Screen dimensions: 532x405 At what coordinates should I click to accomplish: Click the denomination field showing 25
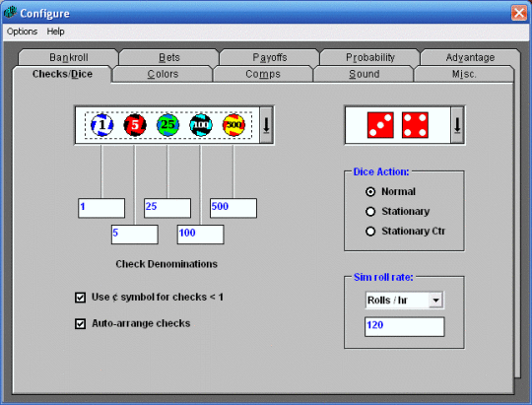pos(167,208)
